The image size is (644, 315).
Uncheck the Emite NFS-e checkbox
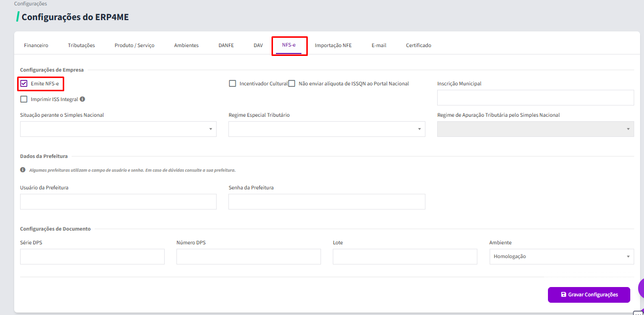click(24, 83)
